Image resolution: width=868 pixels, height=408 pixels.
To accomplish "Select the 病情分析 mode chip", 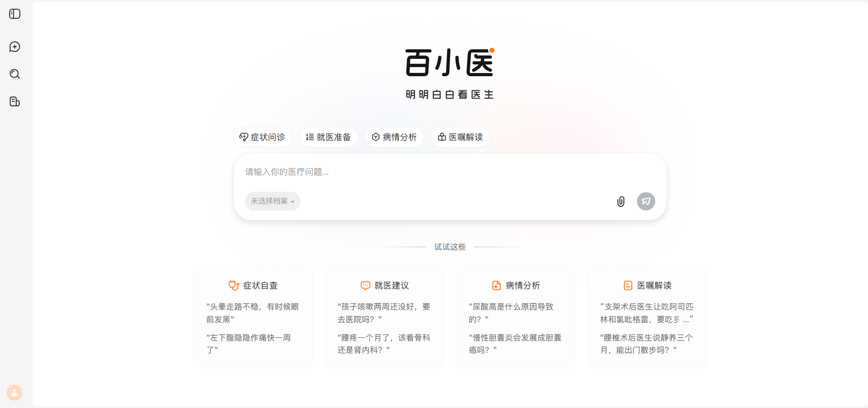I will click(x=395, y=137).
